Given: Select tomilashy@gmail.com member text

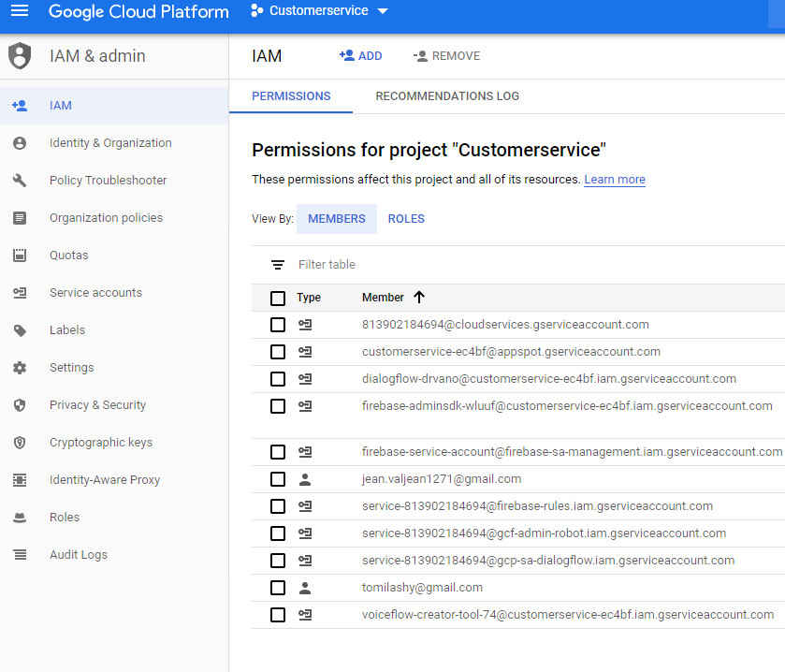Looking at the screenshot, I should [422, 588].
